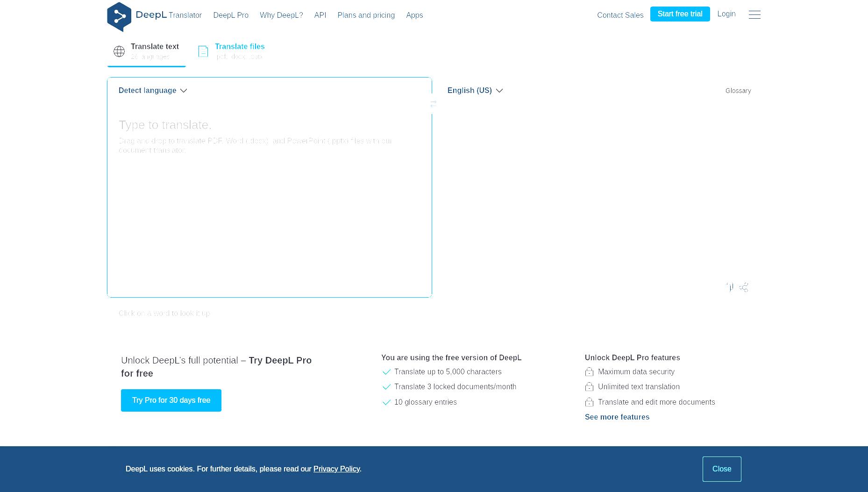
Task: Open DeepL Pro in the navigation
Action: coord(231,15)
